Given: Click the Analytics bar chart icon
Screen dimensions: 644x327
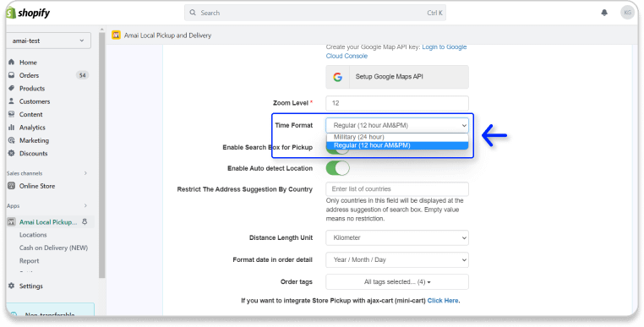Looking at the screenshot, I should click(12, 128).
